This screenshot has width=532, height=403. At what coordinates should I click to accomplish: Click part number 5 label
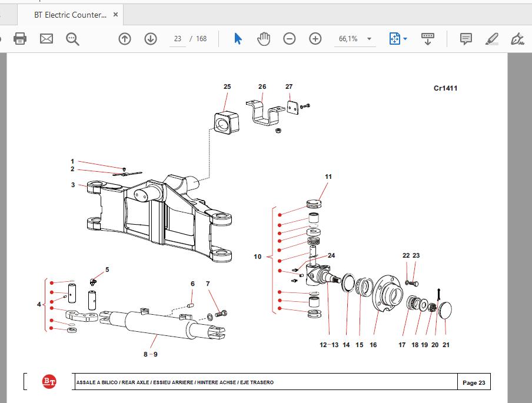click(x=107, y=269)
